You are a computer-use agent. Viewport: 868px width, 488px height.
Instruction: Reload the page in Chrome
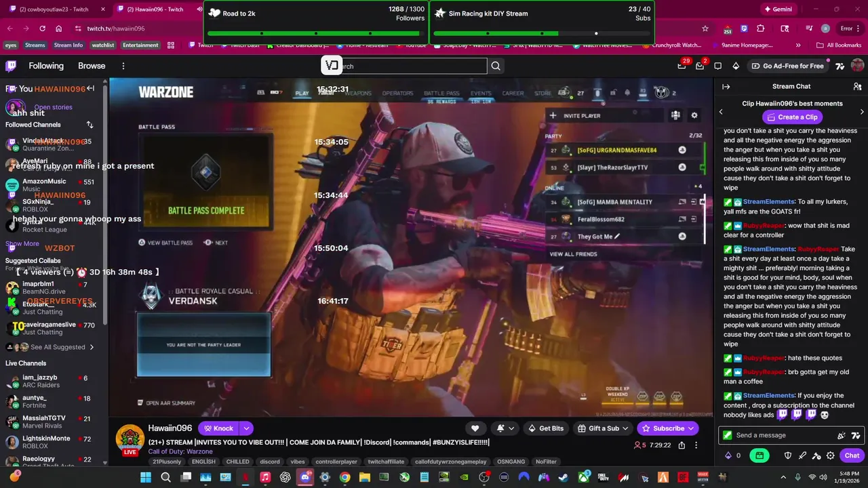pos(42,28)
